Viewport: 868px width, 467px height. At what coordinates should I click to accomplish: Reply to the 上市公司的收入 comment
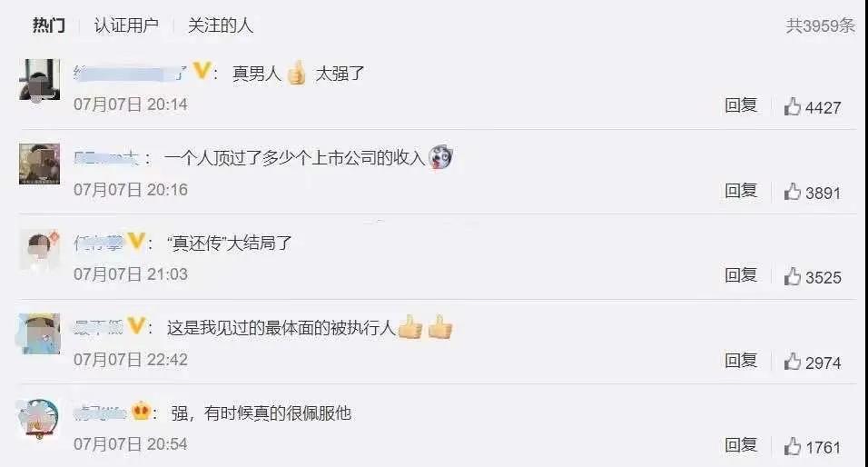(x=741, y=191)
